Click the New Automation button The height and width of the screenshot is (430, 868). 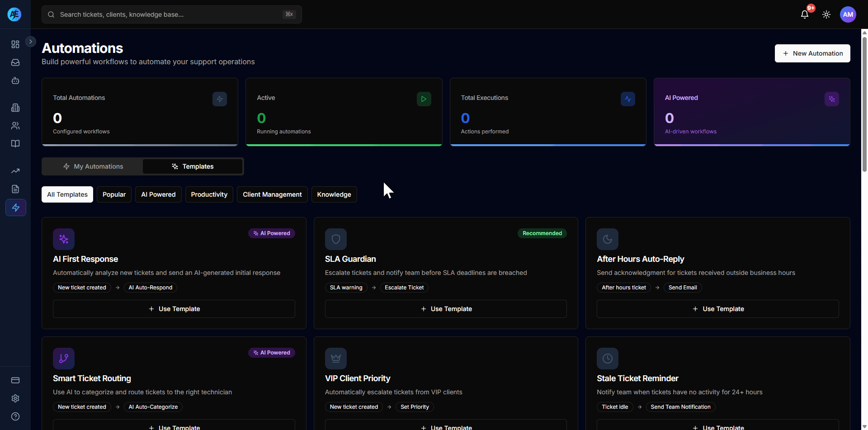812,53
